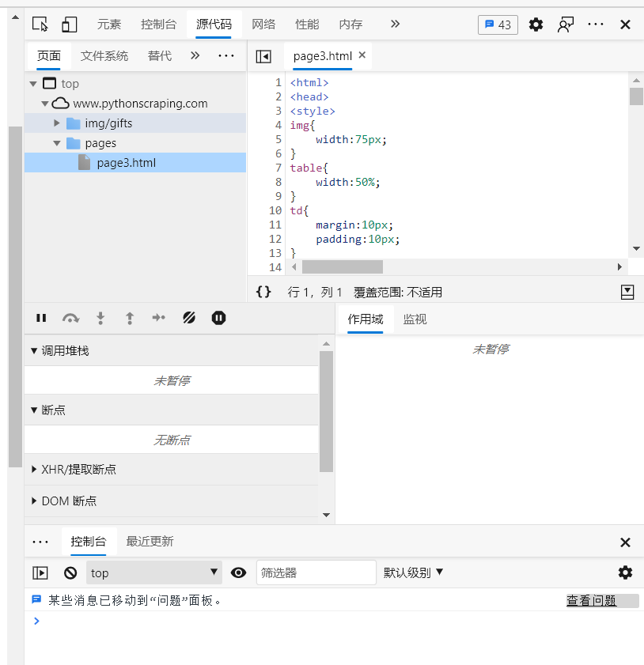This screenshot has height=665, width=644.
Task: Focus the console prompt line
Action: 335,622
